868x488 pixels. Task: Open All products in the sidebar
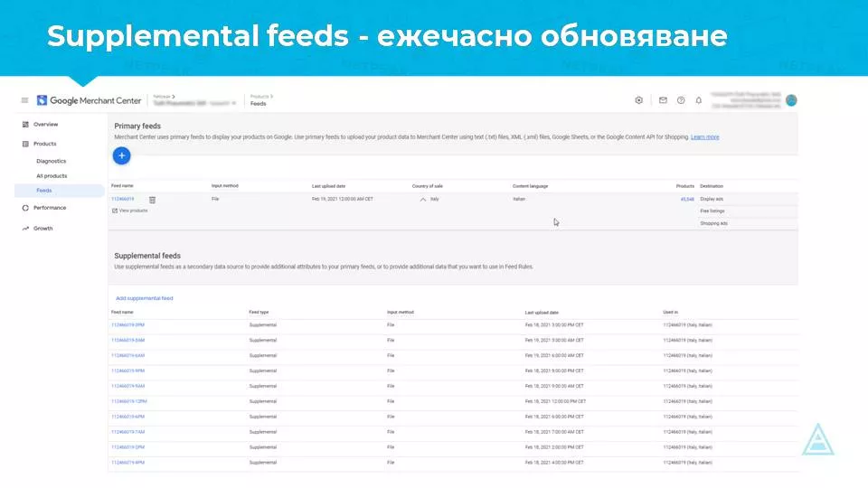point(52,176)
